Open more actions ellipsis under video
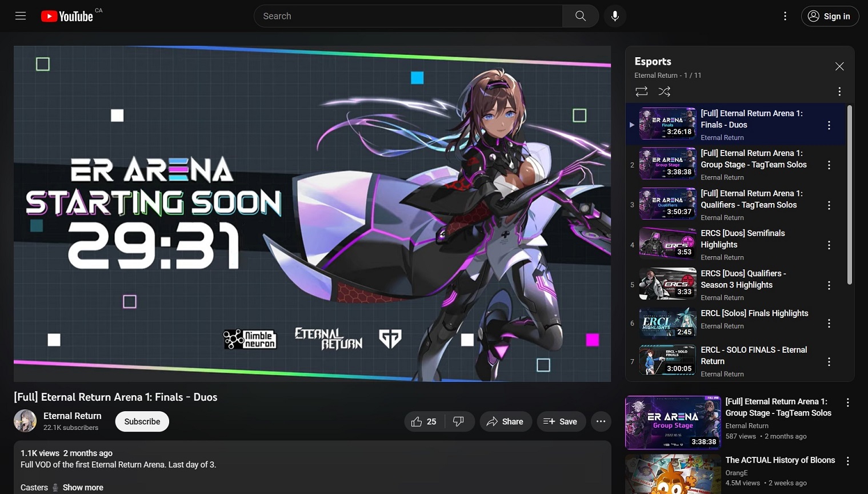 click(601, 421)
